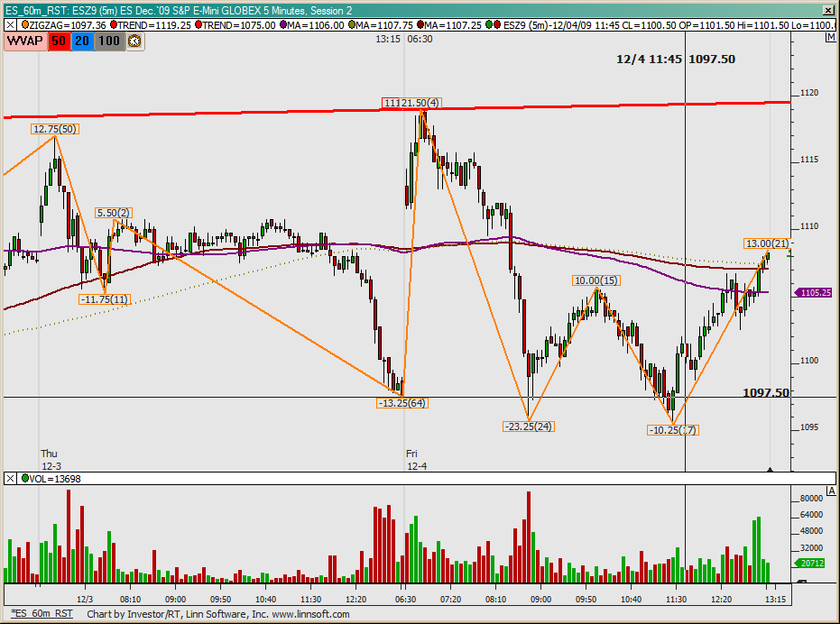Click the X box on price pane legend
Screen dimensions: 840x624
point(10,26)
